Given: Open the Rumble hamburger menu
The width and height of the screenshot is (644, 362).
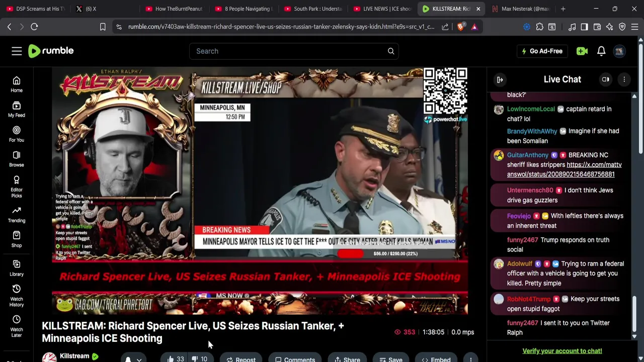Looking at the screenshot, I should click(x=17, y=51).
